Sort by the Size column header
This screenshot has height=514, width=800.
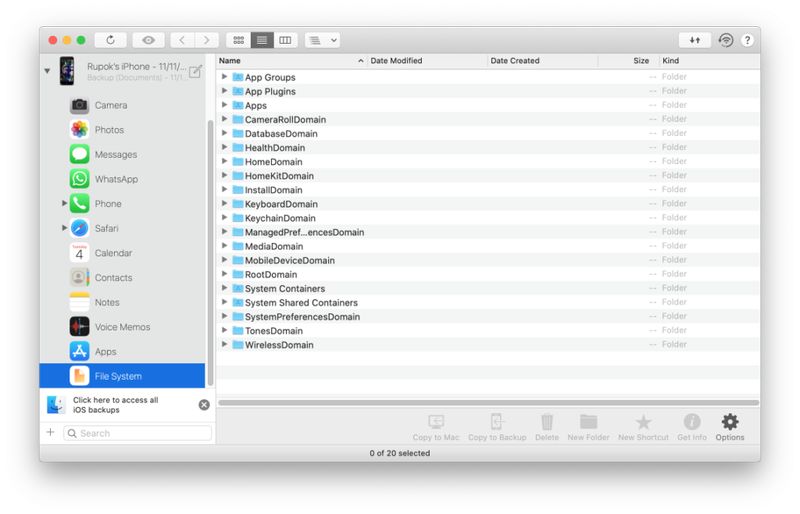point(629,61)
